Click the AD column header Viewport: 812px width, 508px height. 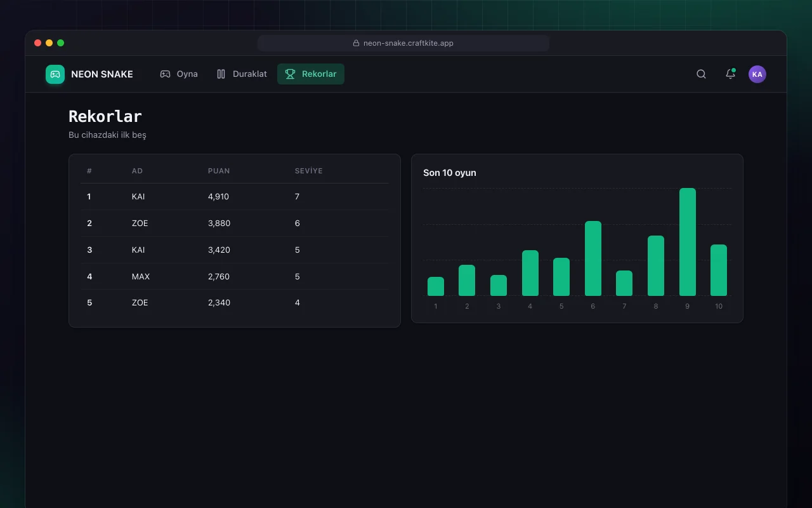[x=137, y=171]
